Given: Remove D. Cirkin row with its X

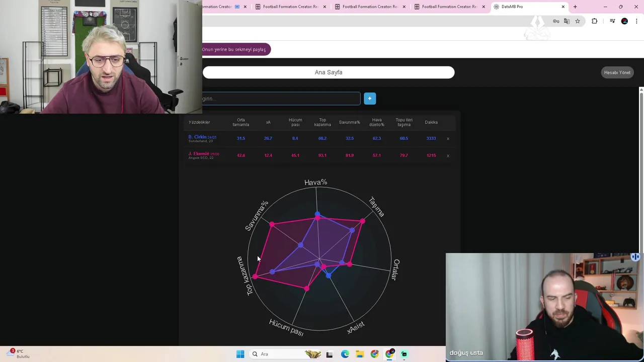Looking at the screenshot, I should tap(448, 139).
